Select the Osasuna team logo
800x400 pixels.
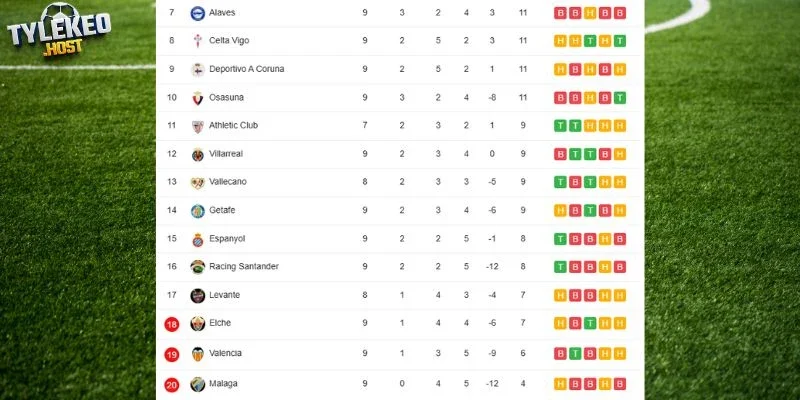(197, 97)
